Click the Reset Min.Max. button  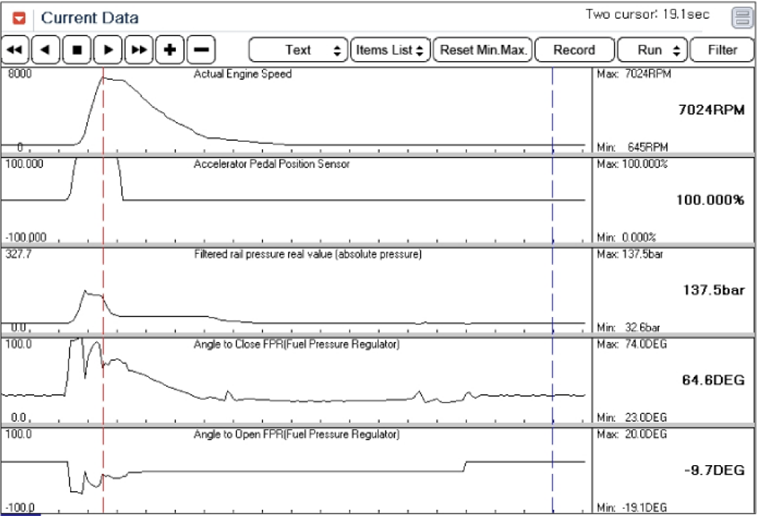tap(483, 50)
